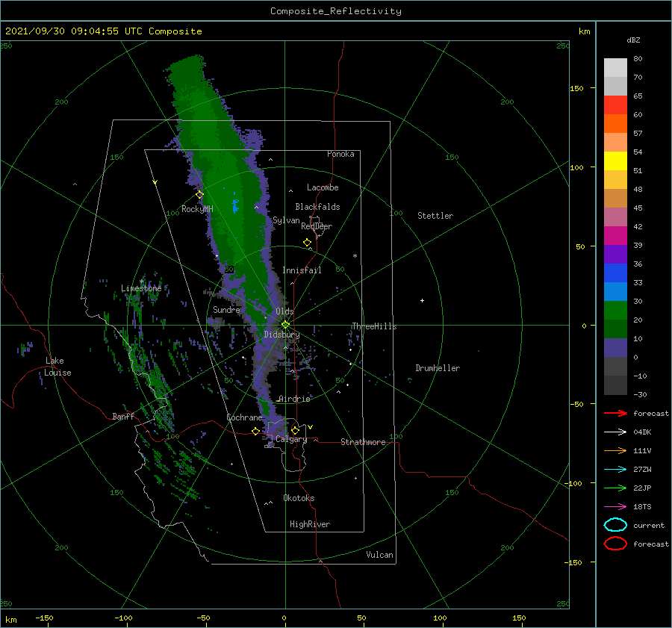The width and height of the screenshot is (672, 628).
Task: Click the white 04DK arrow icon
Action: coord(615,432)
